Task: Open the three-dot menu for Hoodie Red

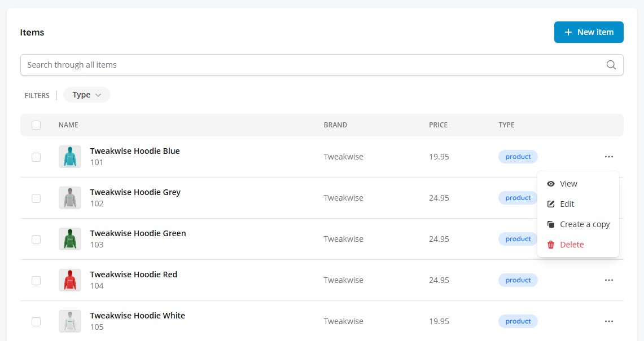Action: pyautogui.click(x=608, y=280)
